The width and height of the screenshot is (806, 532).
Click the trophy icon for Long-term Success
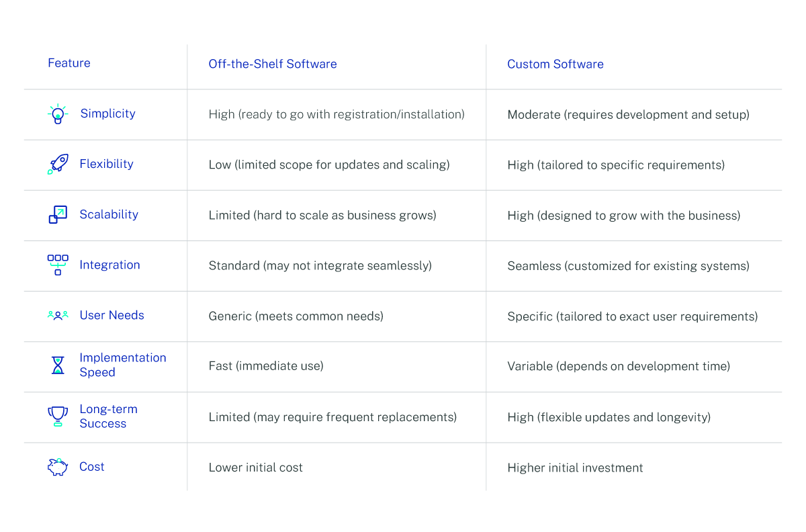(58, 416)
